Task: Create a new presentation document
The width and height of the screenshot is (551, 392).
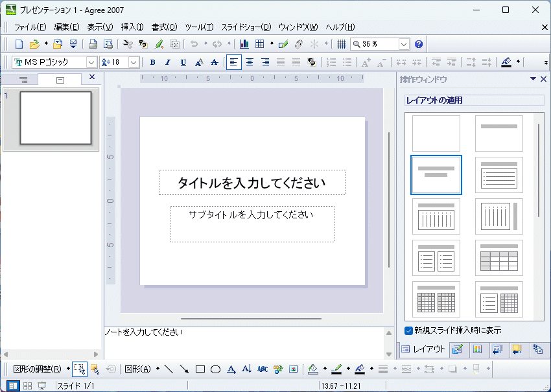Action: click(x=19, y=44)
